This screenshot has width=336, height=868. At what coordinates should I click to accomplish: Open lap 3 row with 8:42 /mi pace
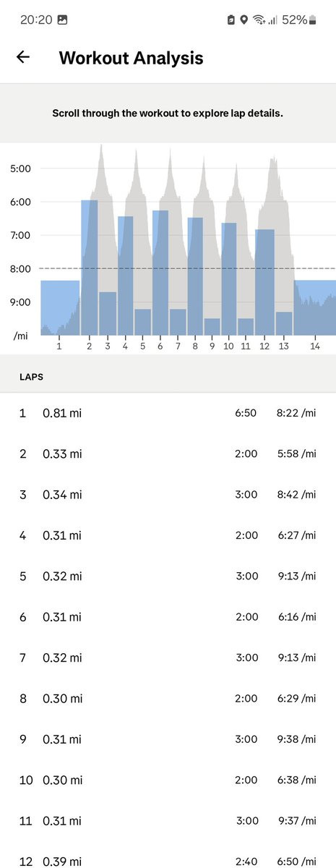point(168,495)
